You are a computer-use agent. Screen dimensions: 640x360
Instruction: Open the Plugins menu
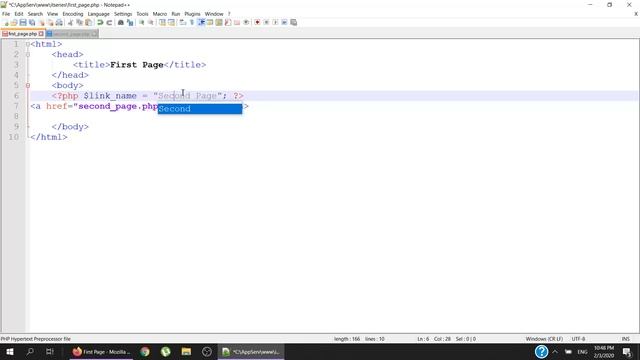pos(192,14)
